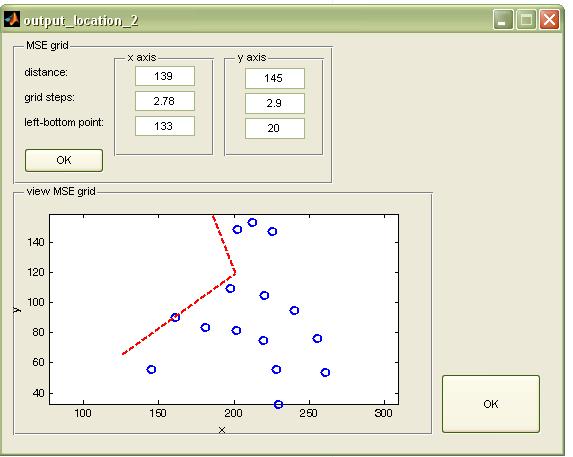Screen dimensions: 573x457
Task: Select the y axis grid steps field 2.9
Action: pyautogui.click(x=275, y=103)
